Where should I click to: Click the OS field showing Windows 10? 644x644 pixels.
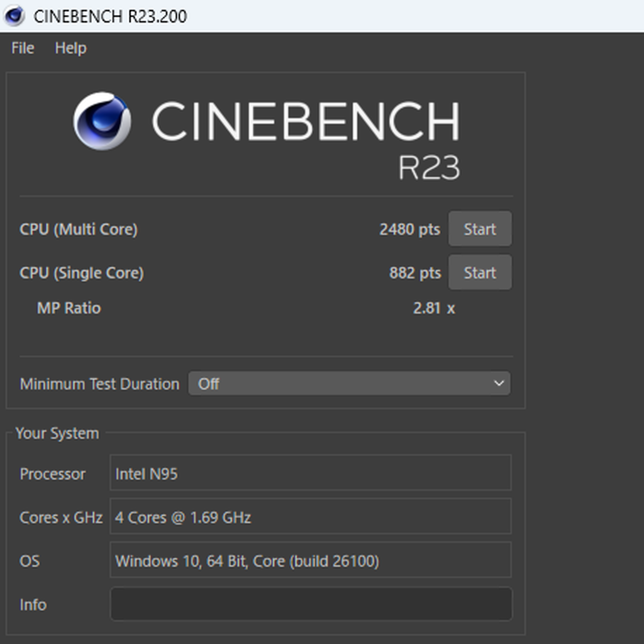pyautogui.click(x=311, y=560)
